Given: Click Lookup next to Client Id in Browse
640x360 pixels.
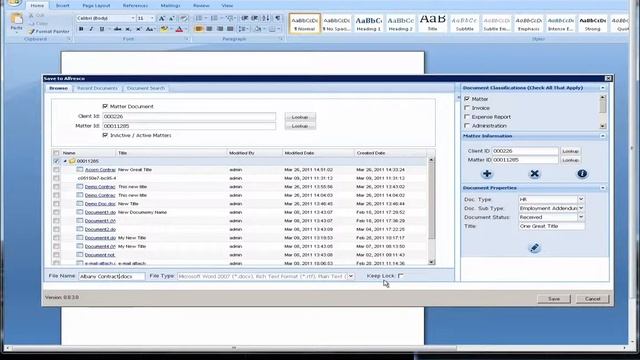Looking at the screenshot, I should (x=300, y=117).
